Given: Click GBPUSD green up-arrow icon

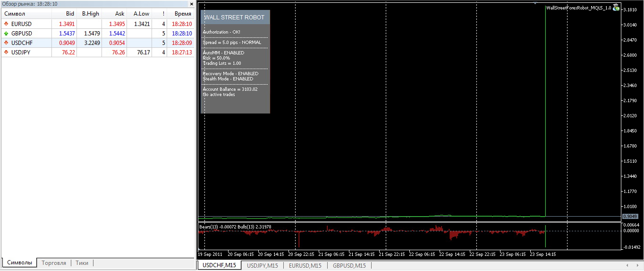Looking at the screenshot, I should (6, 34).
